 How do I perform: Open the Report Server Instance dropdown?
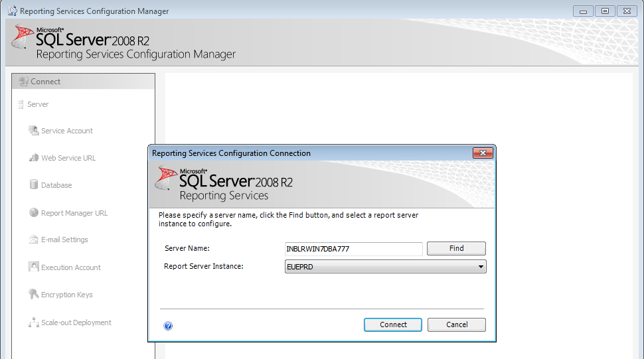[385, 267]
